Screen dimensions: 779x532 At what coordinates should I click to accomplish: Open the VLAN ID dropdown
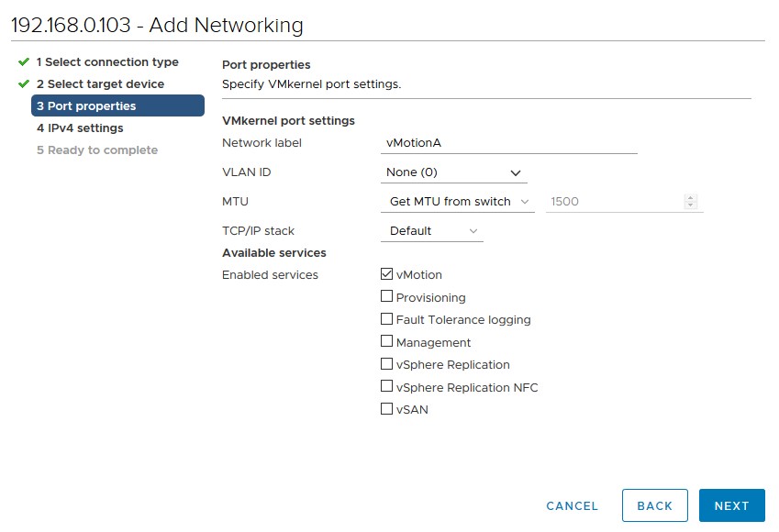point(453,172)
